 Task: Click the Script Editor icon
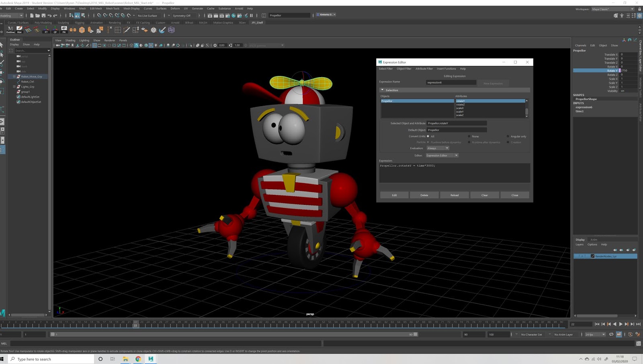[639, 344]
